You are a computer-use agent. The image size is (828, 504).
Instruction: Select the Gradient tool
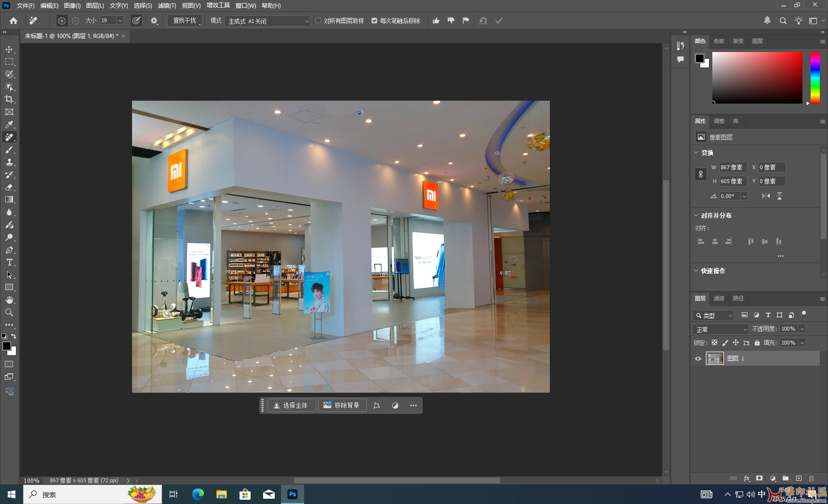[9, 199]
